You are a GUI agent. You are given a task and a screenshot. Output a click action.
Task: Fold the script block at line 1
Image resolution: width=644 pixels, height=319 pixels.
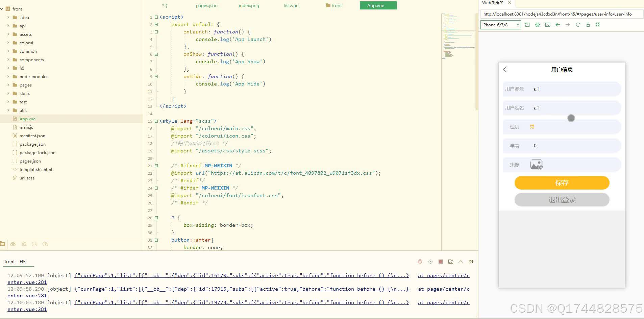[x=156, y=17]
